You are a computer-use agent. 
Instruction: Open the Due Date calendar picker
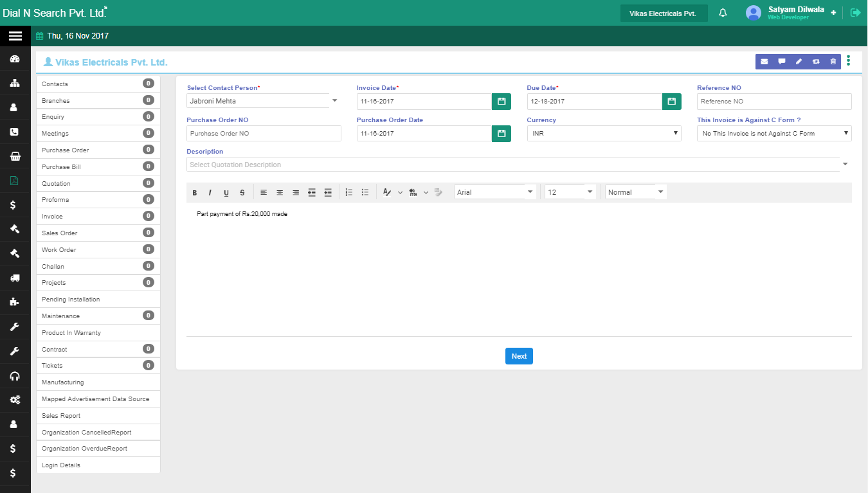[x=672, y=102]
